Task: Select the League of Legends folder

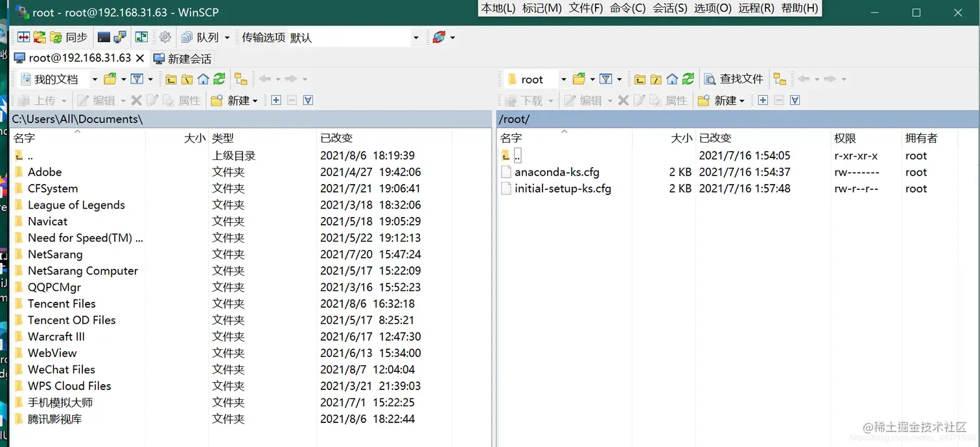Action: coord(76,205)
